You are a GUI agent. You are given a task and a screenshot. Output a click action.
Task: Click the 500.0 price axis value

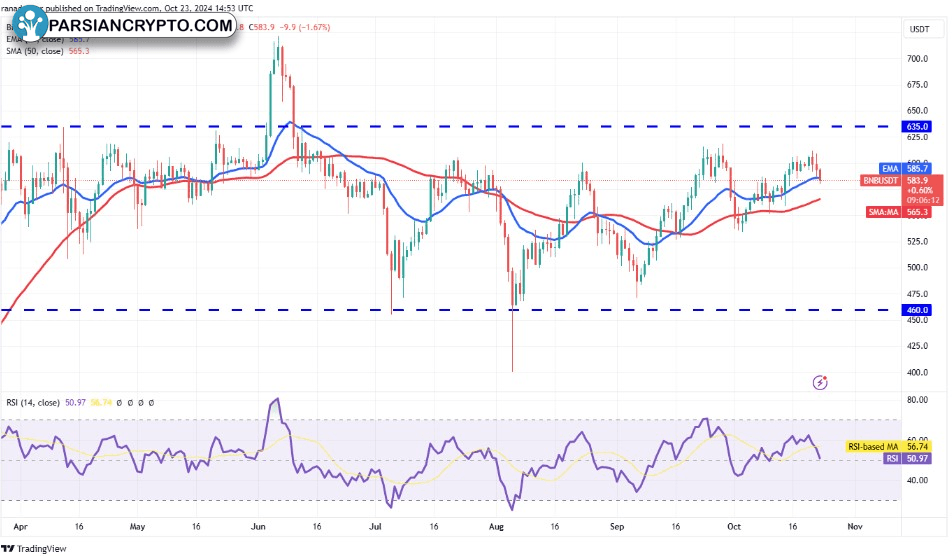[x=917, y=268]
